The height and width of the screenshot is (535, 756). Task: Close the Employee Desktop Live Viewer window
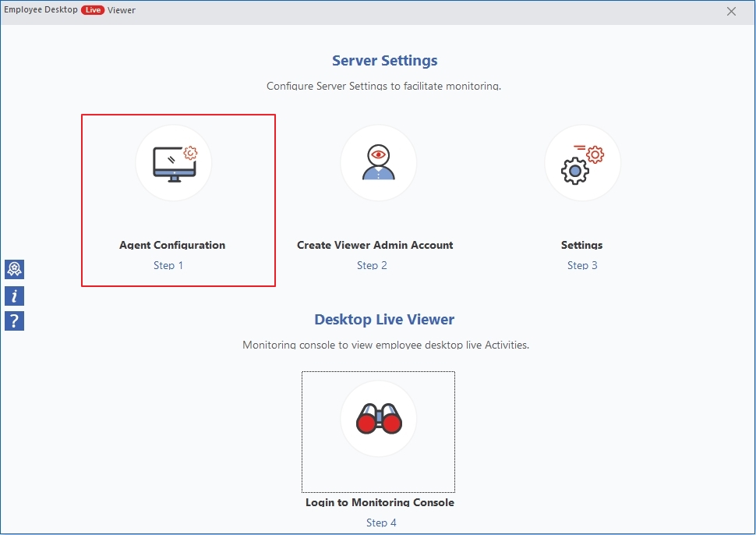731,12
